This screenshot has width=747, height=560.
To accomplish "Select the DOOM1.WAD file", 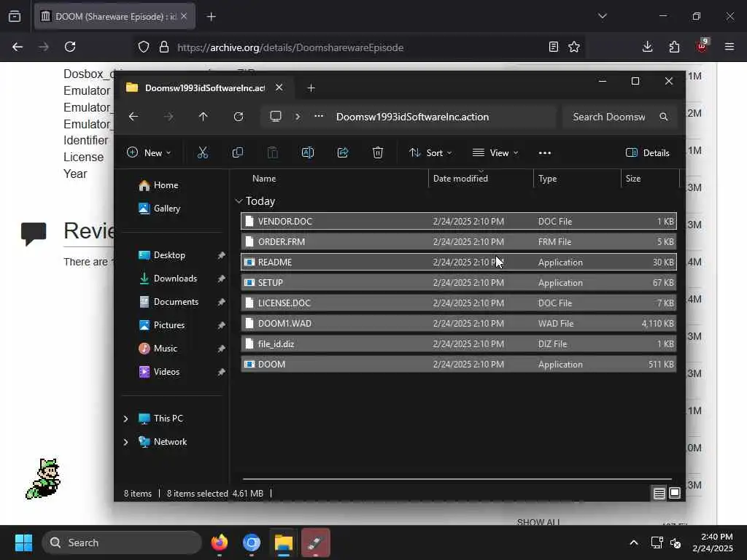I will [458, 323].
